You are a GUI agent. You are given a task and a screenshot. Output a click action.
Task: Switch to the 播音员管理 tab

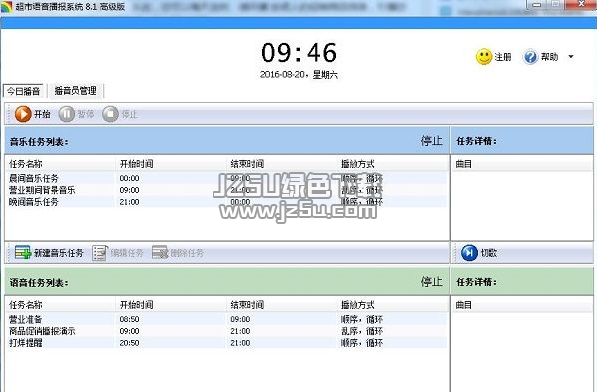75,91
